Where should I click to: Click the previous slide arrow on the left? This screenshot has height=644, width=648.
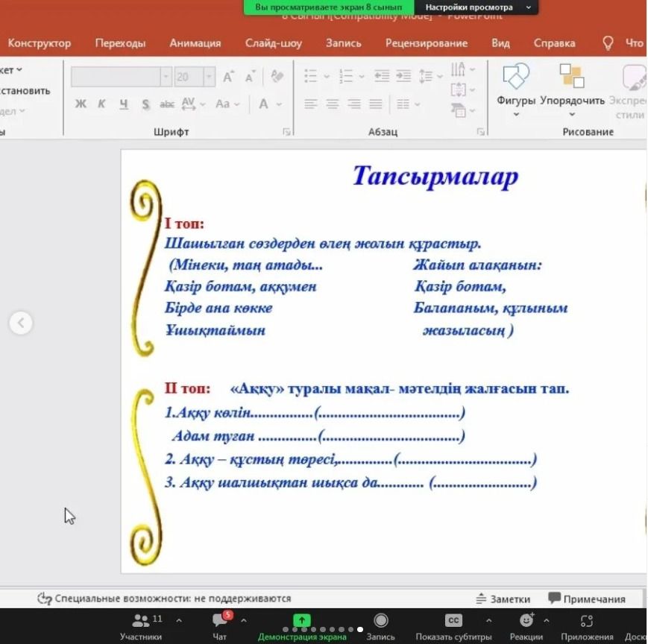tap(21, 323)
